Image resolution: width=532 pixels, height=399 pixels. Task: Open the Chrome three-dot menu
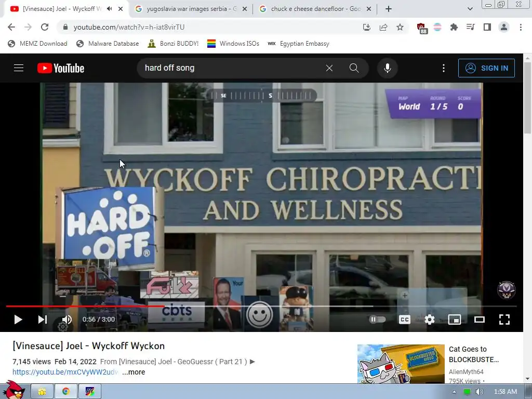(521, 27)
